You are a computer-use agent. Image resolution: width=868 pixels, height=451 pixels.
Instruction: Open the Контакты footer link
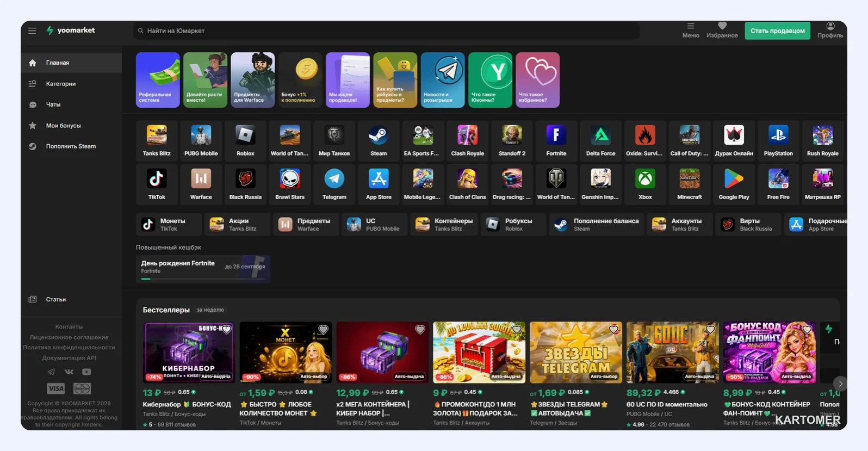point(69,327)
